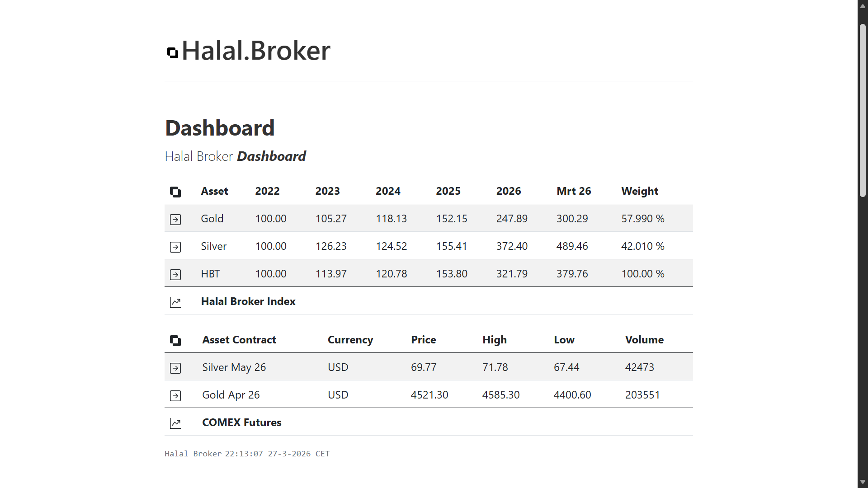Open the Silver row arrow icon
The image size is (868, 488).
pyautogui.click(x=175, y=247)
